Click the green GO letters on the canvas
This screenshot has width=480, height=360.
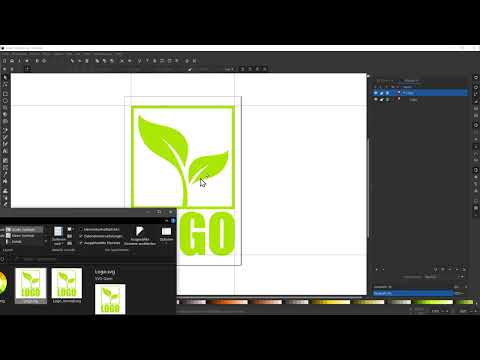[207, 234]
